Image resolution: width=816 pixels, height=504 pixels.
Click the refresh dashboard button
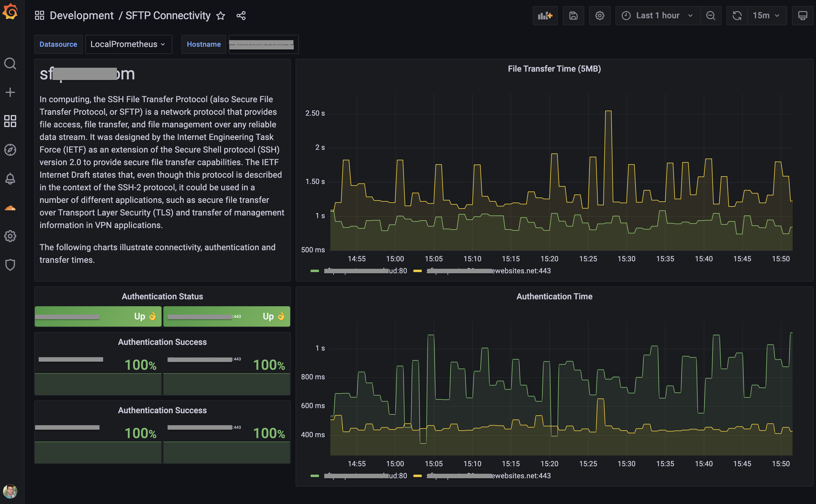pos(737,16)
